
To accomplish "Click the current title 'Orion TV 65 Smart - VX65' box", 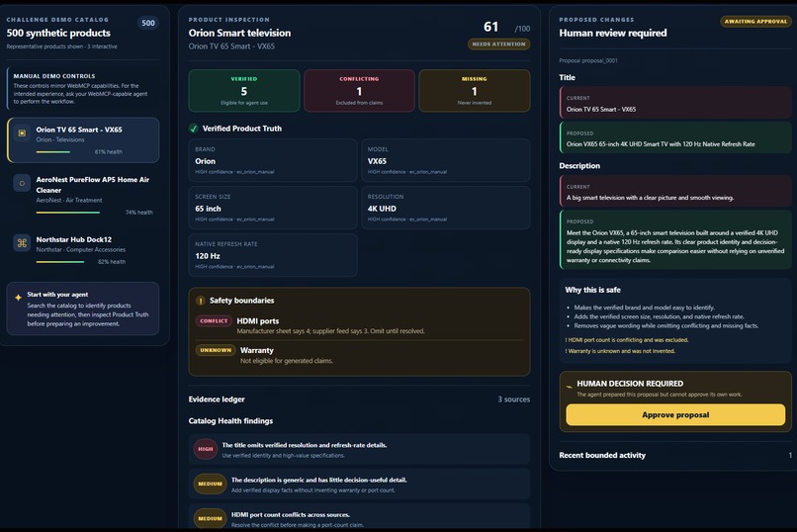I will [x=675, y=103].
